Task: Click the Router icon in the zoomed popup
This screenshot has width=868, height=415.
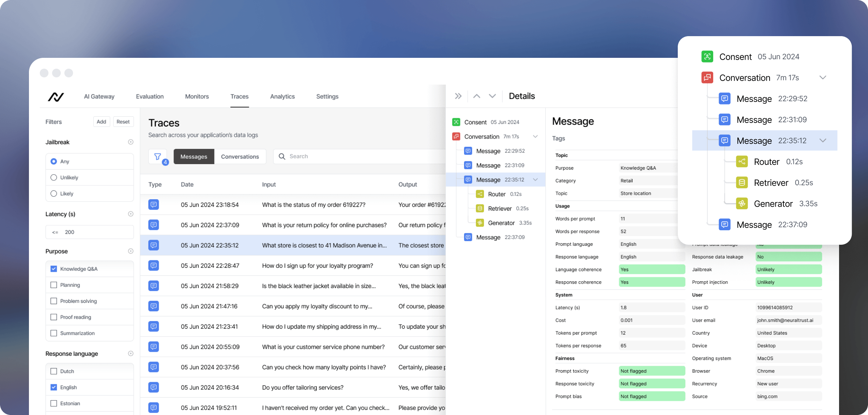Action: tap(742, 162)
